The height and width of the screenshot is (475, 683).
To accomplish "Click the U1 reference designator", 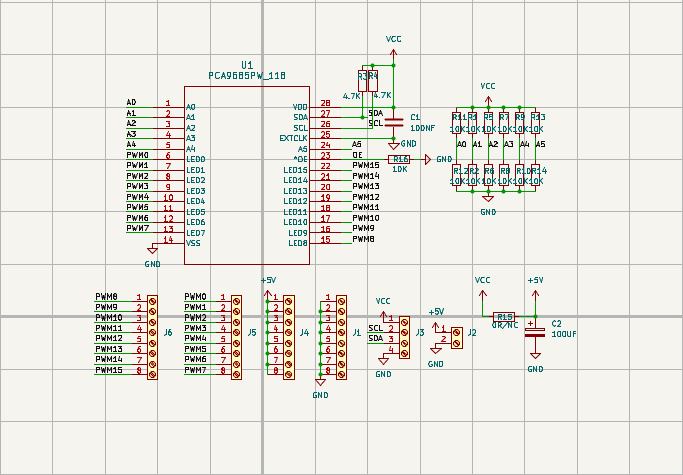I will [247, 65].
